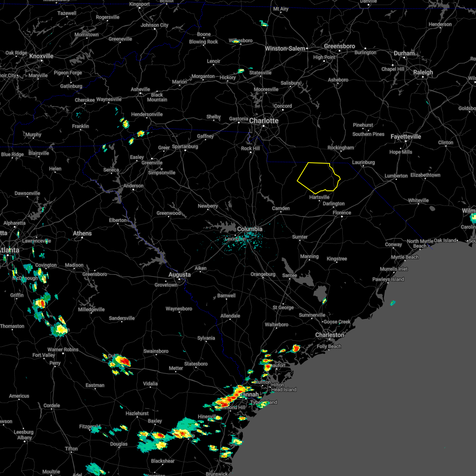Click the Winston-Salem city label
Viewport: 476px width, 476px height.
[x=286, y=48]
